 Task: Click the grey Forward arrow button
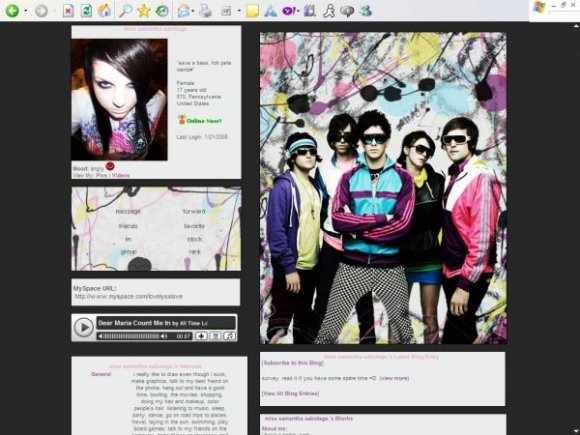pyautogui.click(x=41, y=10)
